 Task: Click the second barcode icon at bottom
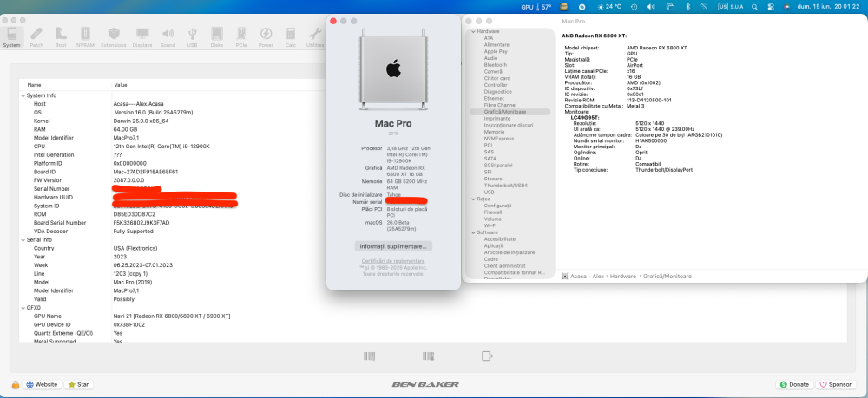(x=428, y=356)
